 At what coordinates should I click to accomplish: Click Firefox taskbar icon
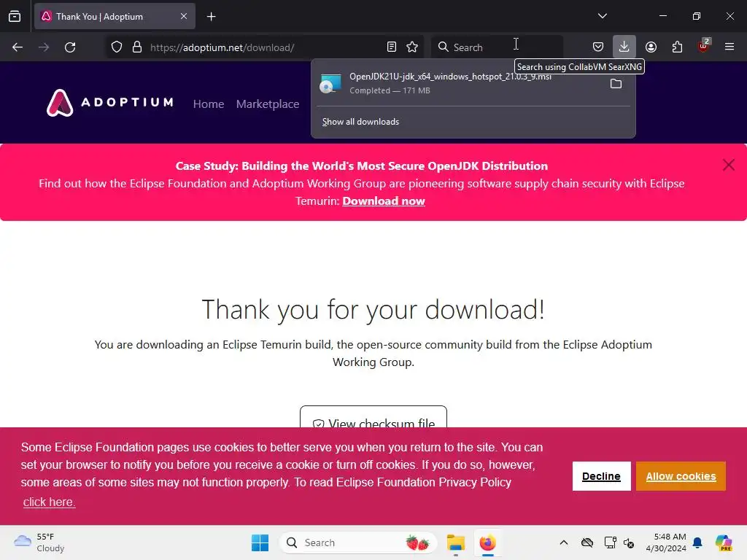pyautogui.click(x=488, y=542)
